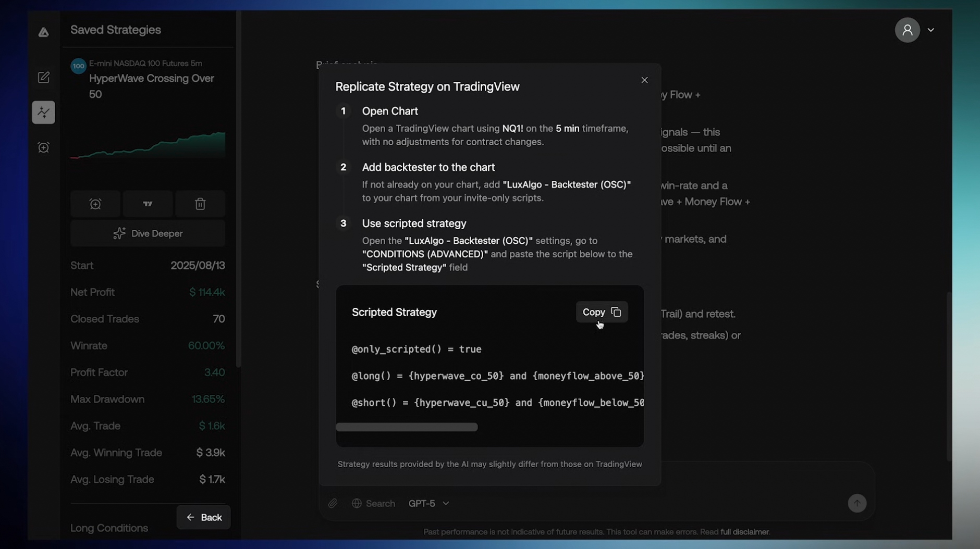980x549 pixels.
Task: Click the saved strategies panel scrollbar
Action: tap(238, 189)
